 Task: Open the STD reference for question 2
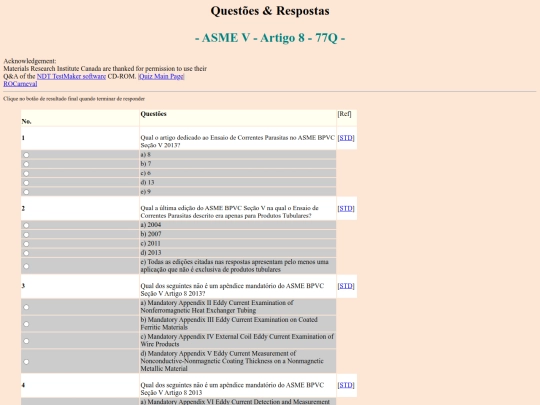(346, 208)
